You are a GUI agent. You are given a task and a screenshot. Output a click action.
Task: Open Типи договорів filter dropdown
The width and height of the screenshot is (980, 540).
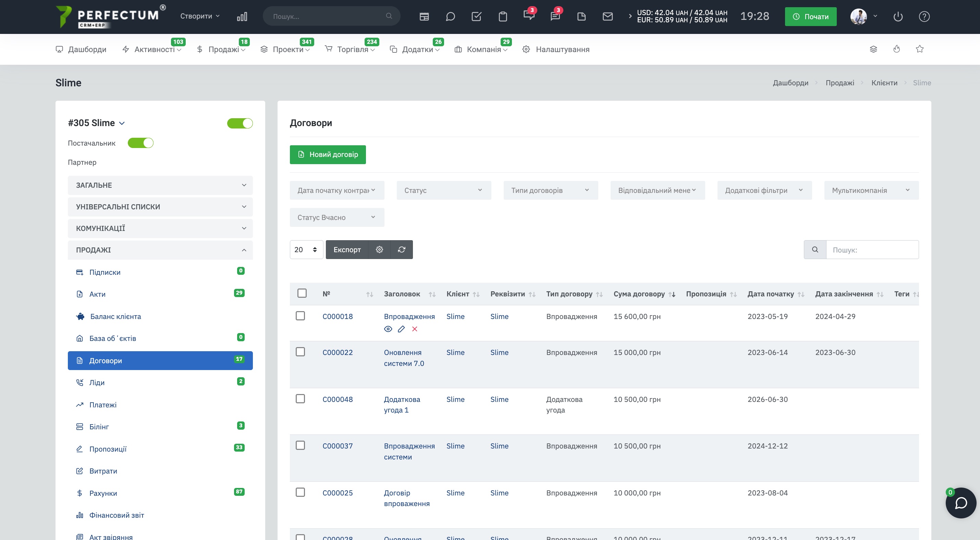click(x=551, y=190)
